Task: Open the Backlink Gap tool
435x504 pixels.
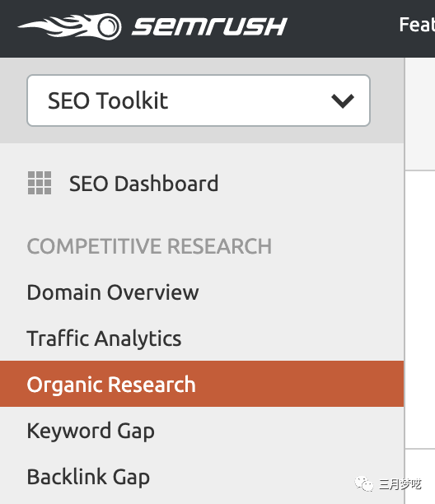Action: (x=88, y=477)
